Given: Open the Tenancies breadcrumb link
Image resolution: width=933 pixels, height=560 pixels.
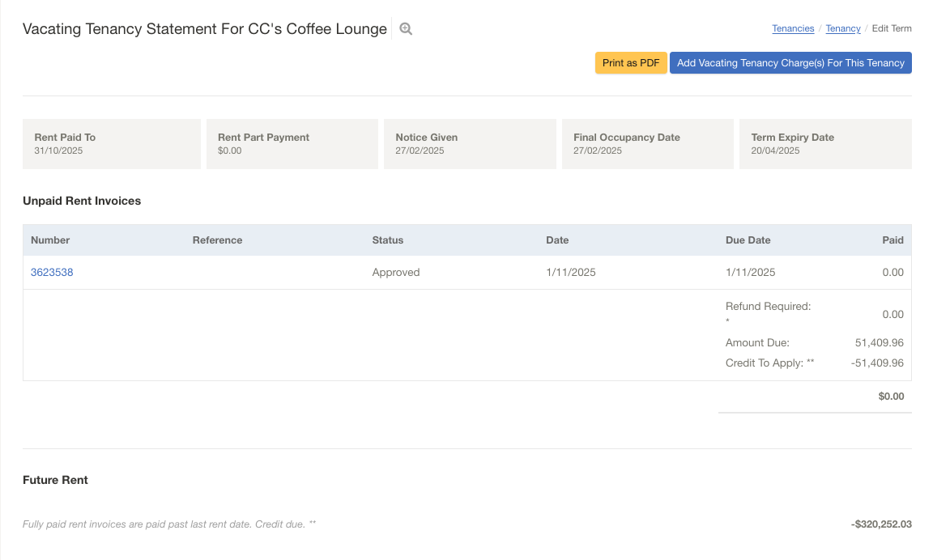Looking at the screenshot, I should [793, 28].
